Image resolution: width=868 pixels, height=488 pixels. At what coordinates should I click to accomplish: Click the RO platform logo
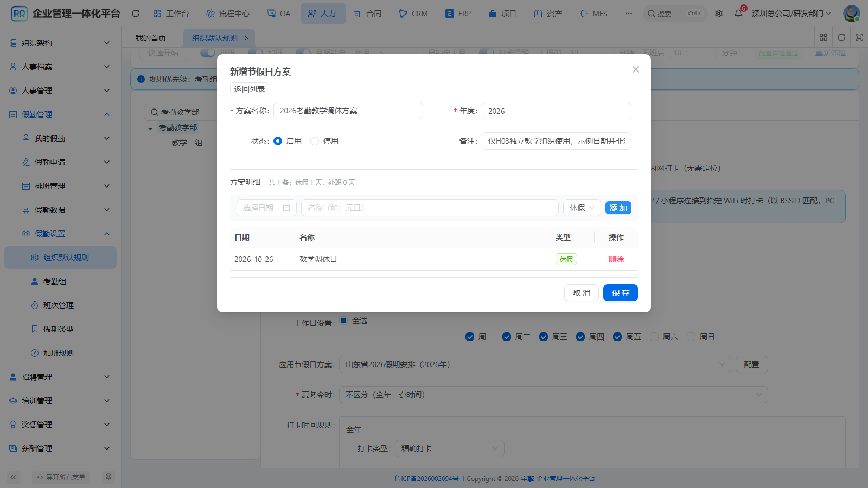pos(19,14)
